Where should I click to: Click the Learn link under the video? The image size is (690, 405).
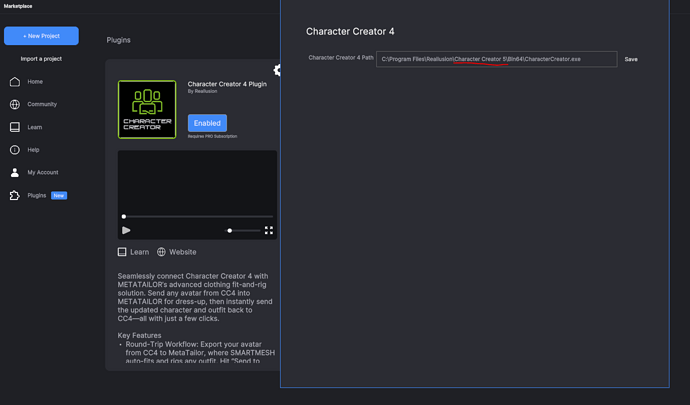pyautogui.click(x=133, y=252)
